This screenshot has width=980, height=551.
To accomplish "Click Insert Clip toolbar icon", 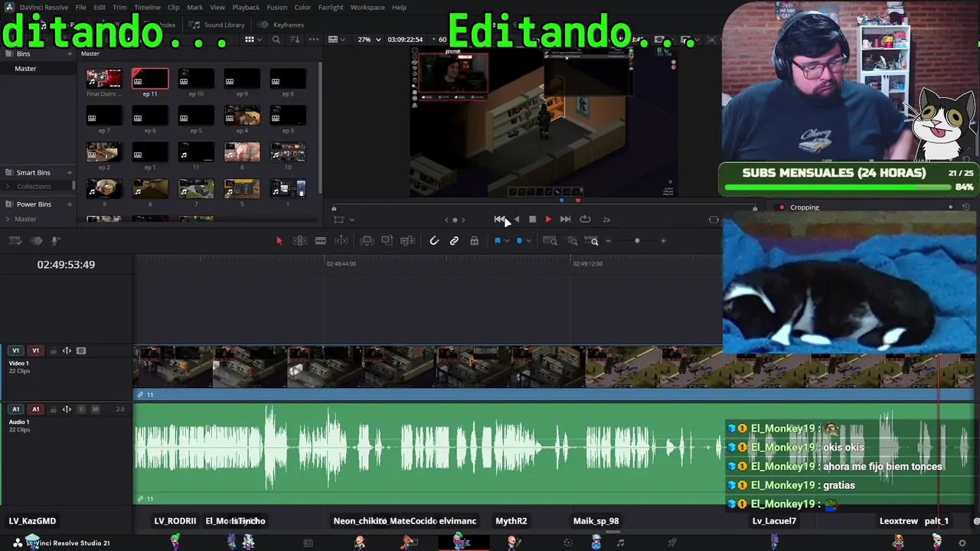I will tap(367, 241).
